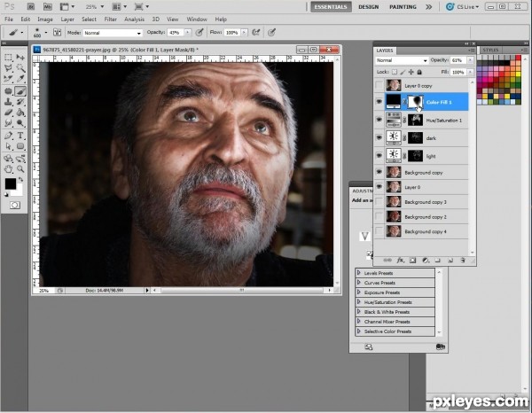The width and height of the screenshot is (532, 413).
Task: Add a layer mask via Layers footer
Action: [x=412, y=261]
